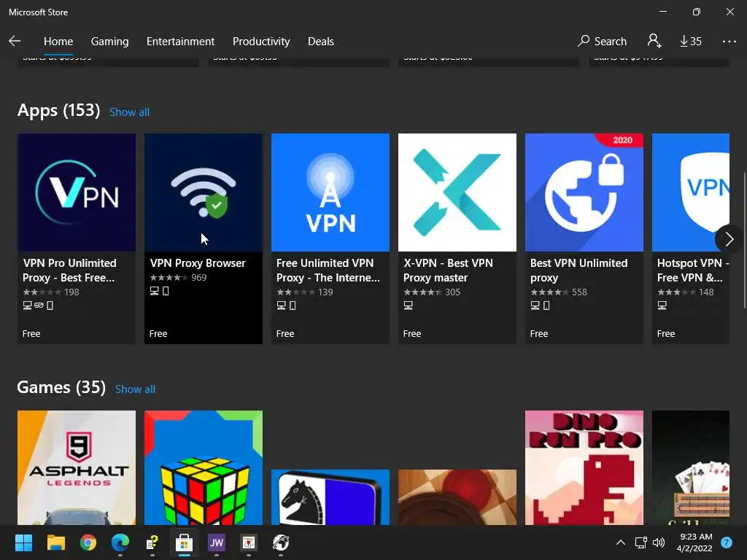Screen dimensions: 747x560
Task: Open the three-dot more menu
Action: click(x=729, y=42)
